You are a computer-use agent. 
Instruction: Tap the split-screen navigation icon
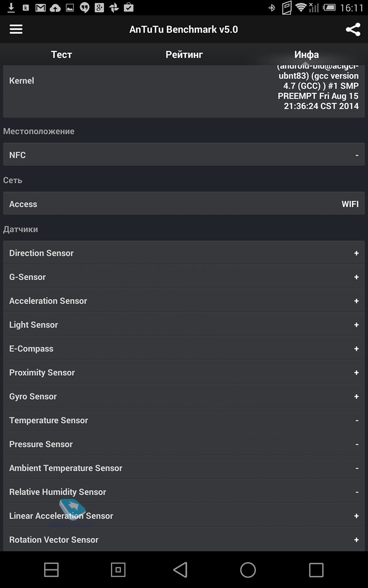(x=51, y=570)
